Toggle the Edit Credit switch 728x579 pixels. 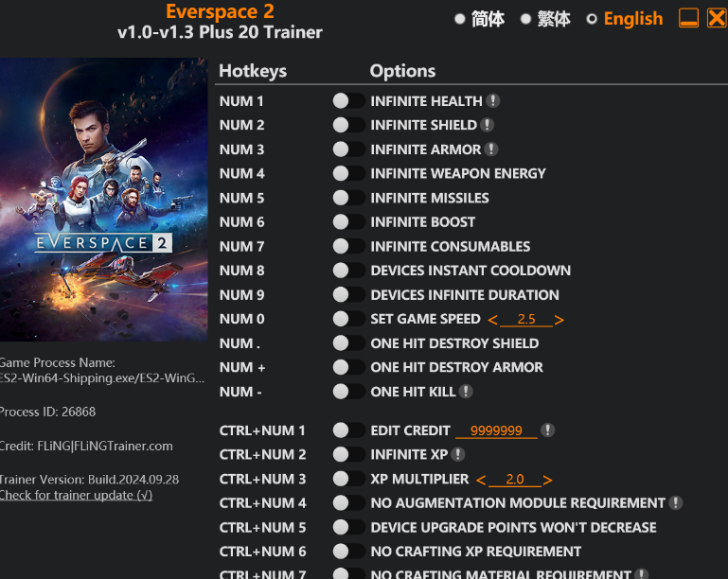click(348, 430)
